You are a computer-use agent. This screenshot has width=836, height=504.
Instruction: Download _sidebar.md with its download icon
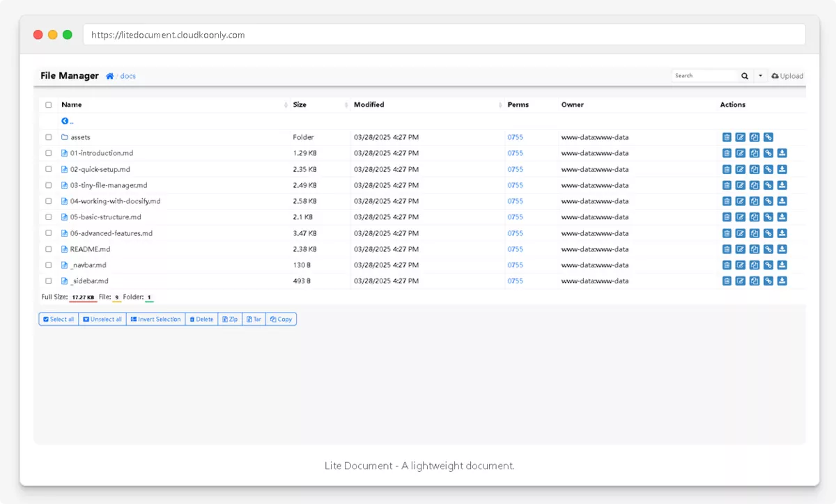[x=782, y=281]
